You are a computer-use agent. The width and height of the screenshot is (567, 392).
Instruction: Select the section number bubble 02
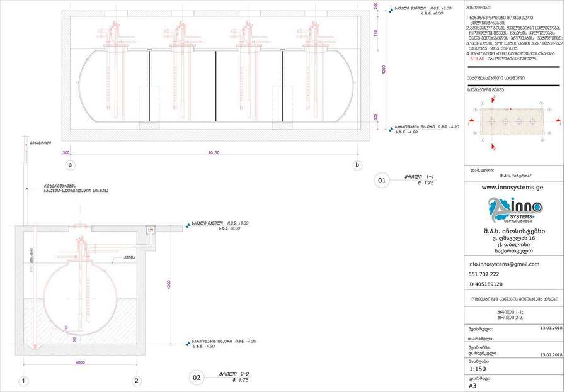coord(197,378)
